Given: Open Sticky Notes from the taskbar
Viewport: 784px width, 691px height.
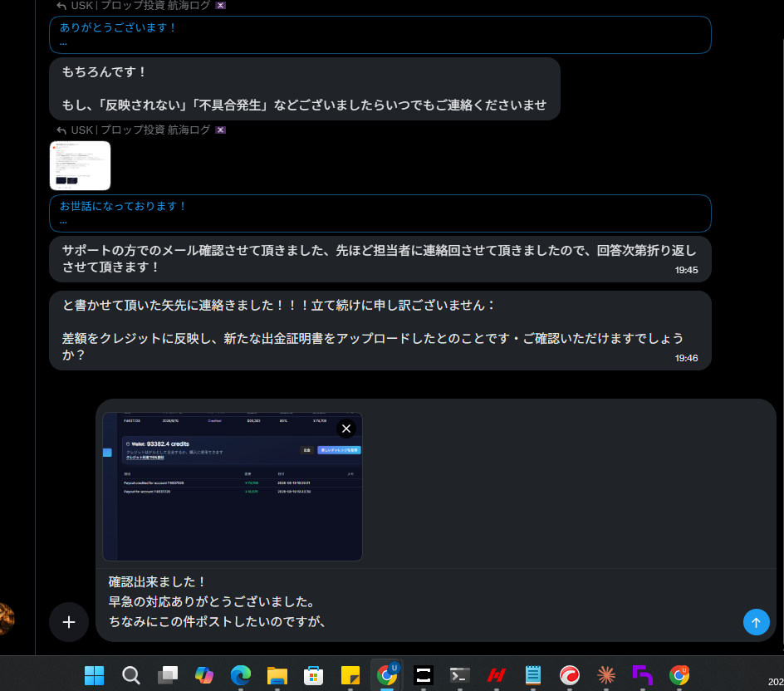Looking at the screenshot, I should [x=350, y=675].
